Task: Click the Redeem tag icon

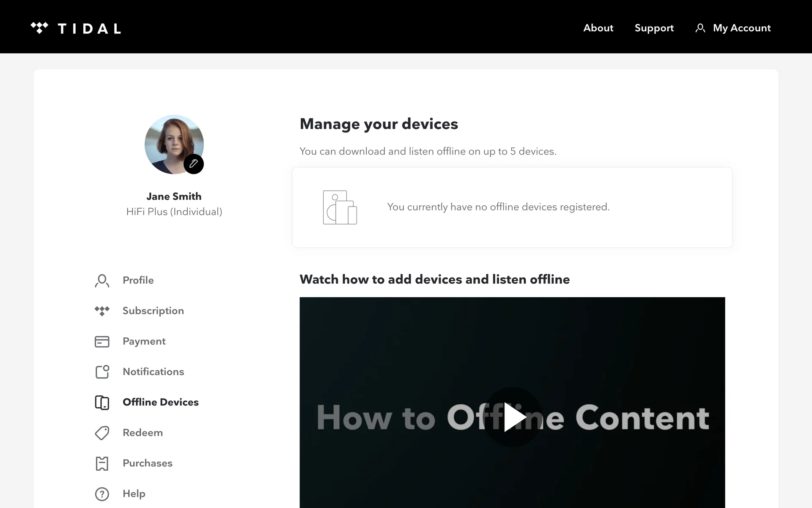Action: pyautogui.click(x=102, y=433)
